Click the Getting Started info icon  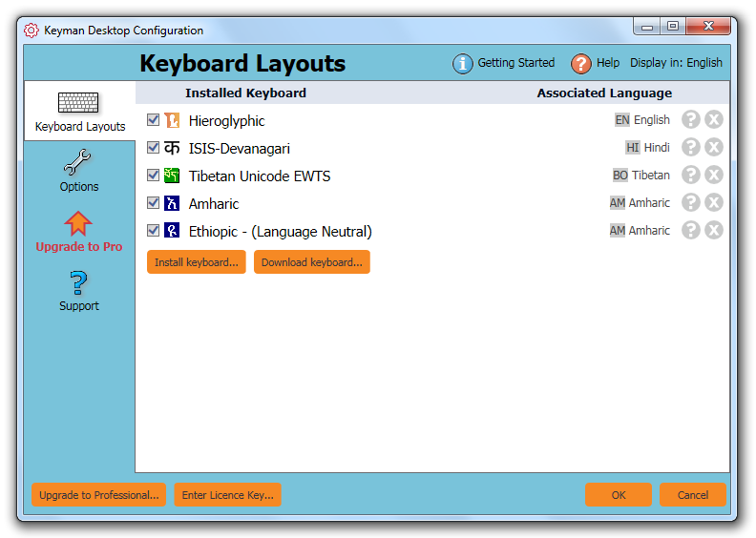462,64
